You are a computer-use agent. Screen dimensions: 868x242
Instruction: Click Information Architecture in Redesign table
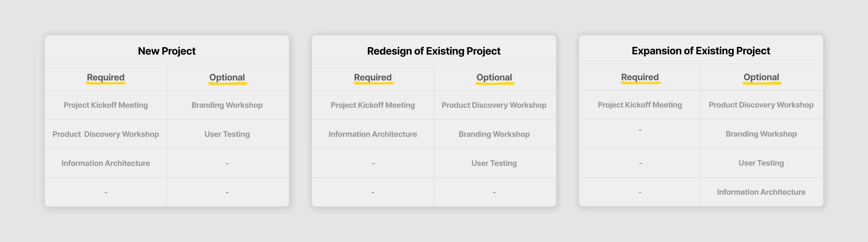pyautogui.click(x=373, y=134)
